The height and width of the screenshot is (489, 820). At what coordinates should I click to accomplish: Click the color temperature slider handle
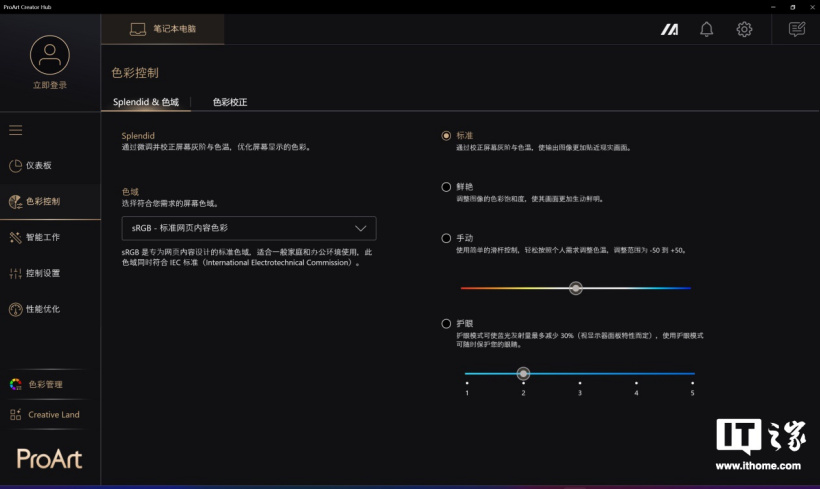575,288
